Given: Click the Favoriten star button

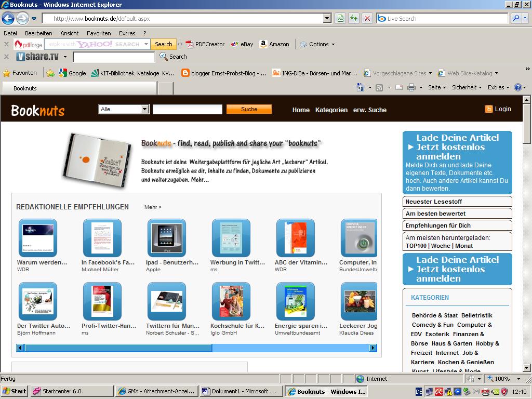Looking at the screenshot, I should pos(20,73).
